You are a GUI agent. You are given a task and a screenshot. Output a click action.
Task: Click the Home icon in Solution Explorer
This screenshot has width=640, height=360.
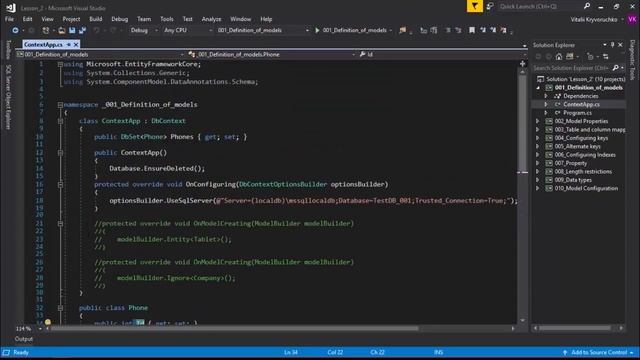point(559,57)
